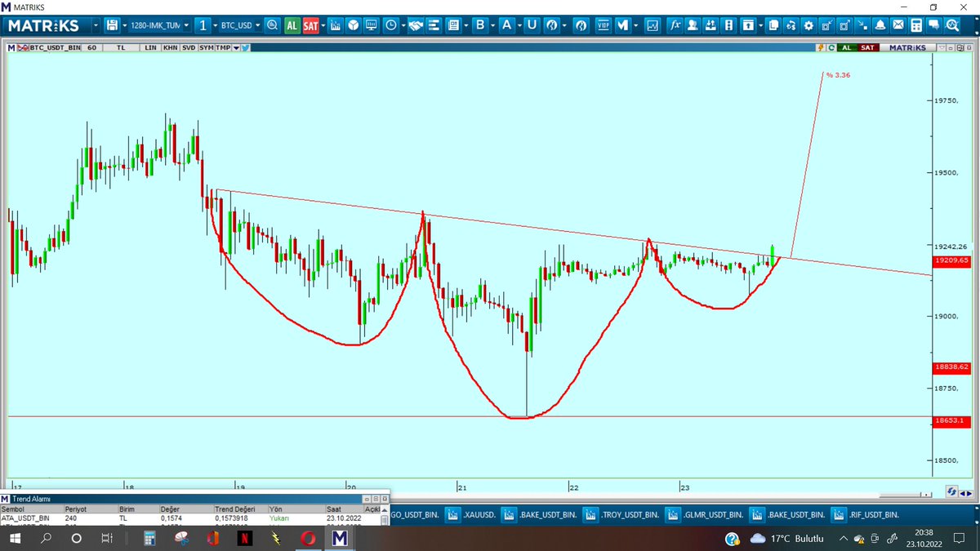Image resolution: width=980 pixels, height=551 pixels.
Task: Open the clock time tool in toolbar
Action: pyautogui.click(x=393, y=25)
